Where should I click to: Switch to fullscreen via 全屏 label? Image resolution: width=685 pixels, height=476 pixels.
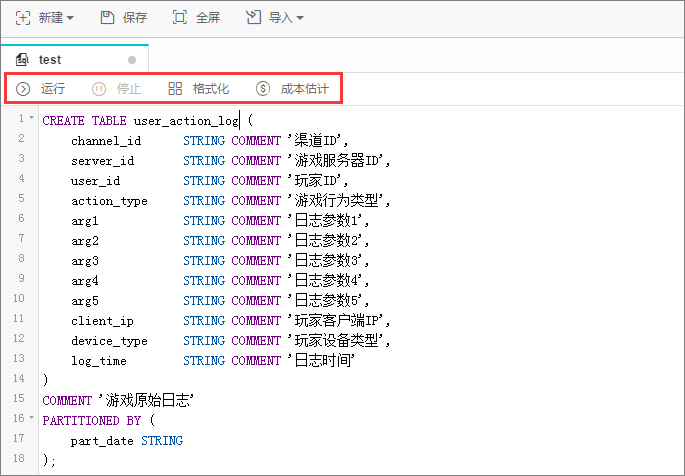pyautogui.click(x=208, y=18)
